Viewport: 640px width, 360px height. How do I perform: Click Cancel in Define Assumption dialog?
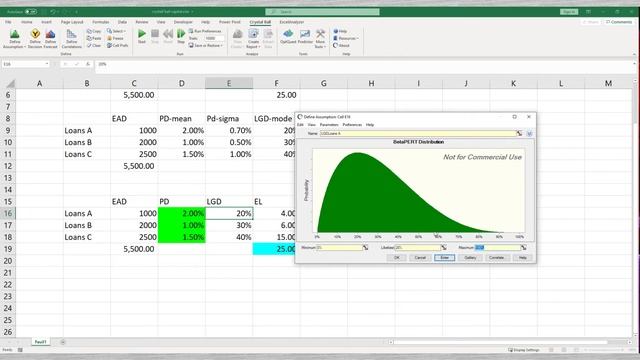(x=420, y=258)
